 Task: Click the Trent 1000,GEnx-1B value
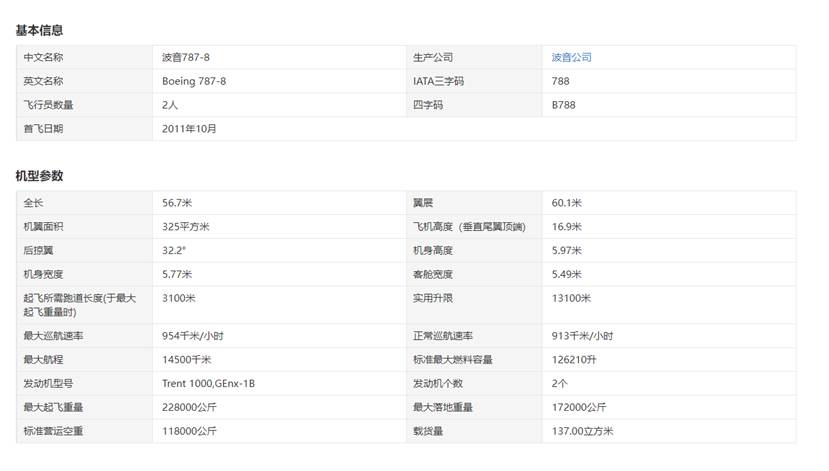pos(208,383)
